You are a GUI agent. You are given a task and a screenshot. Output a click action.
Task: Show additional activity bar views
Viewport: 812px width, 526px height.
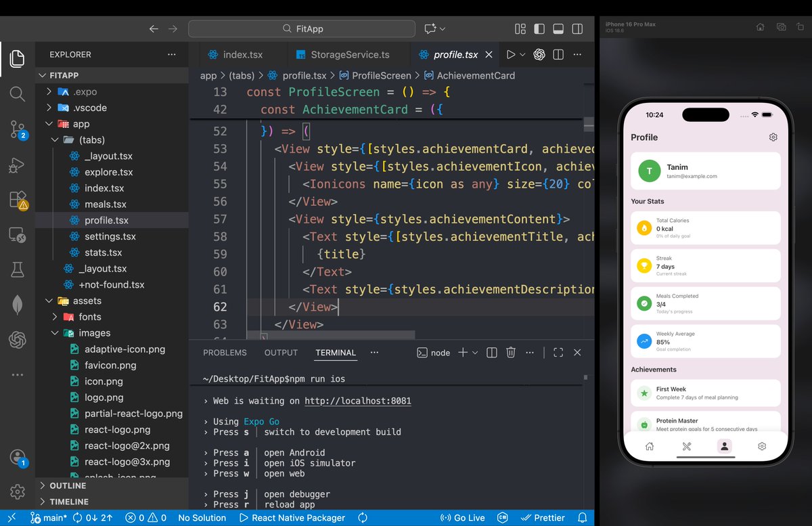(18, 374)
